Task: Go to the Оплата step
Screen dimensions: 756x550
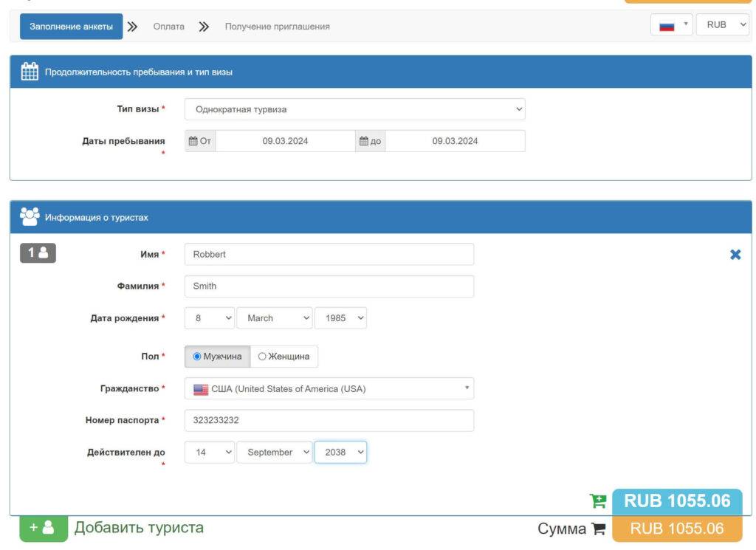Action: click(168, 27)
